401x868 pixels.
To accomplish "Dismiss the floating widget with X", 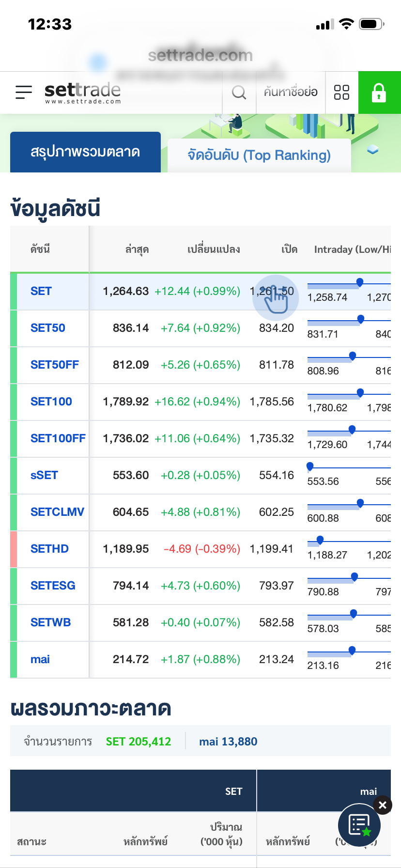I will [x=383, y=805].
